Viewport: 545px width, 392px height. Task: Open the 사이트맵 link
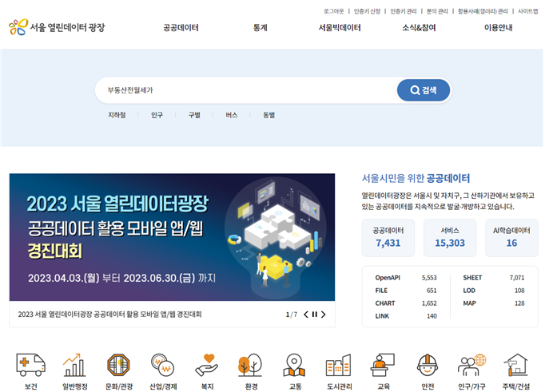(x=528, y=11)
